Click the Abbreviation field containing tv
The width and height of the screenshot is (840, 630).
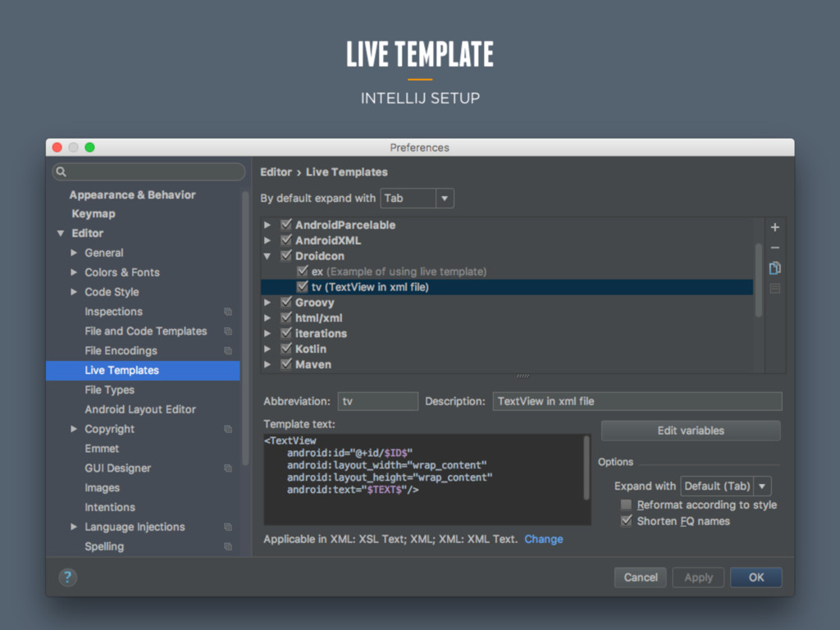(377, 401)
